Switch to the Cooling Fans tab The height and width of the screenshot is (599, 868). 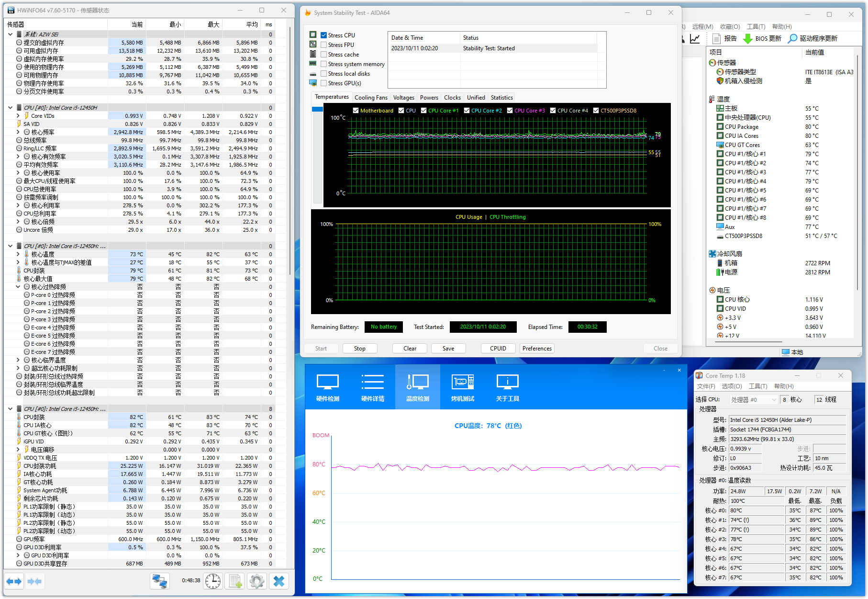point(371,98)
